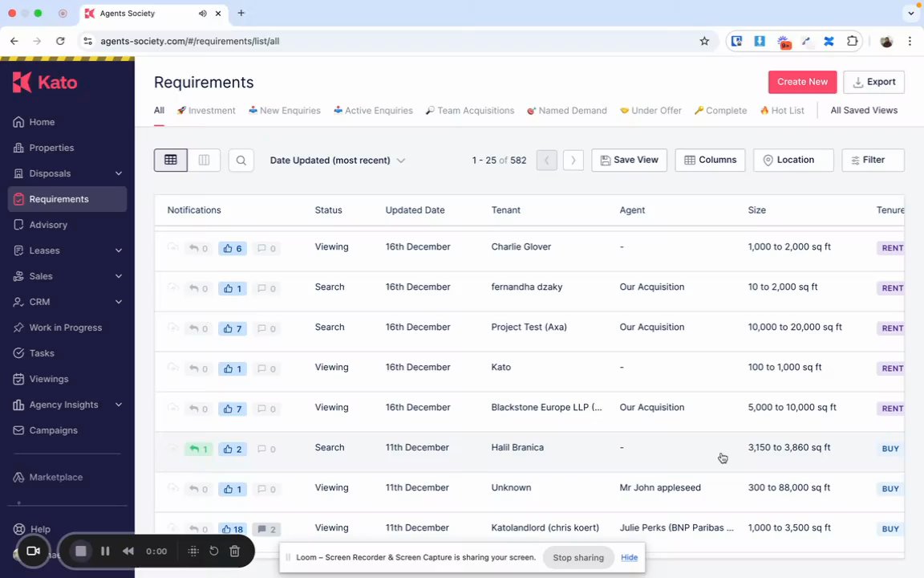This screenshot has height=578, width=924.
Task: Click the Save View button
Action: [x=630, y=160]
